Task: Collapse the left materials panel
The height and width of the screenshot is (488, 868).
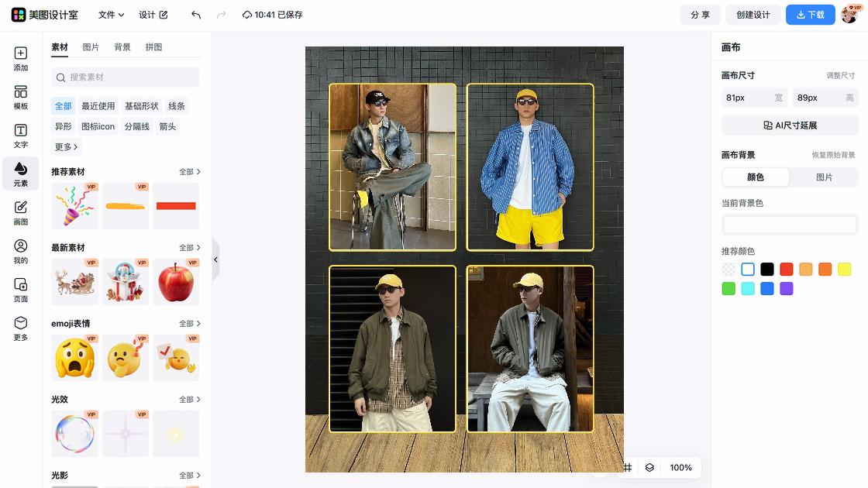Action: click(215, 259)
